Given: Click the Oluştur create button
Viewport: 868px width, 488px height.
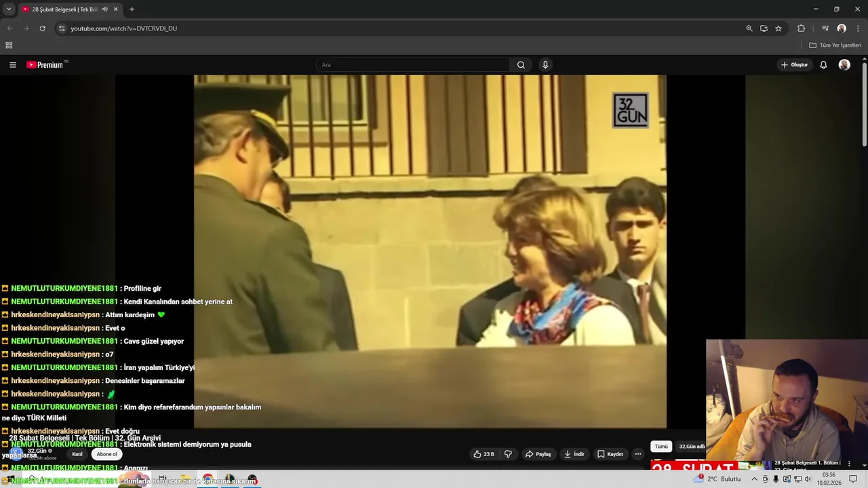Looking at the screenshot, I should (794, 65).
